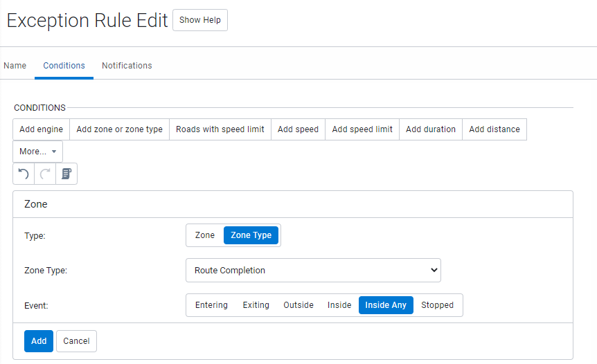This screenshot has height=364, width=597.
Task: Open the Notifications tab
Action: pyautogui.click(x=127, y=66)
